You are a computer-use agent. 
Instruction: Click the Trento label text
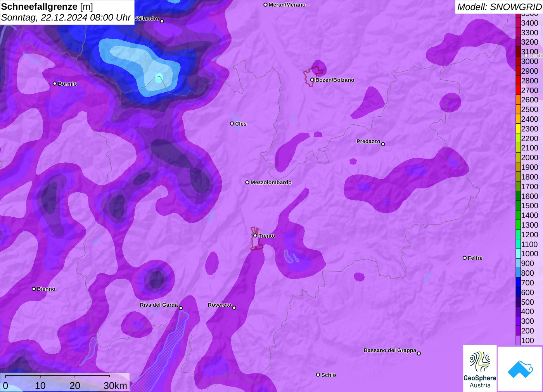pos(267,236)
